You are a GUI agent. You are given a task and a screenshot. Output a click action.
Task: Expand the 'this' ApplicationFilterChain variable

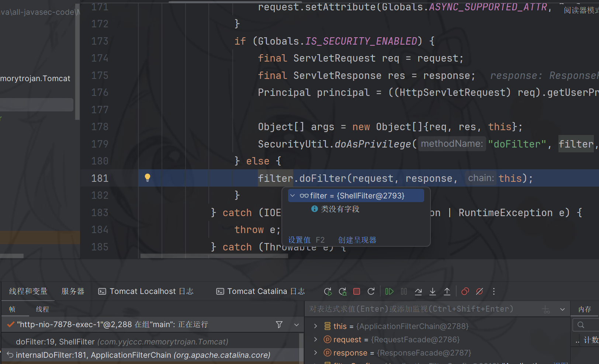pyautogui.click(x=316, y=326)
